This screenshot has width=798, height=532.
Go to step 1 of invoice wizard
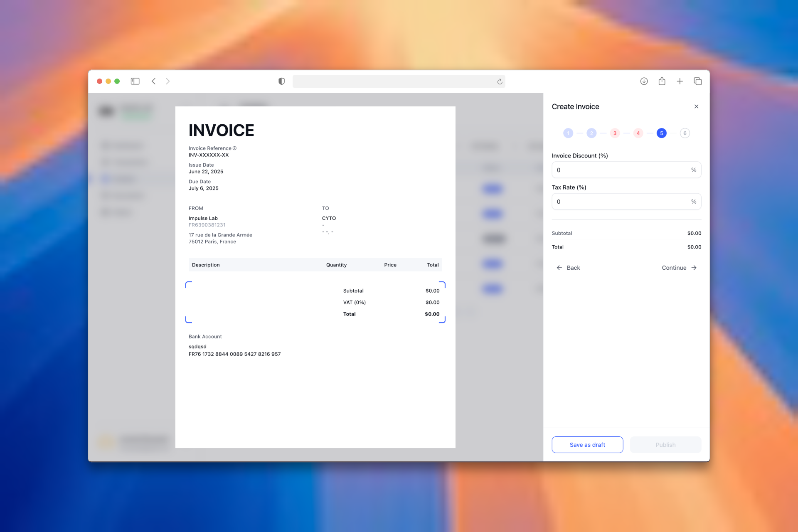coord(568,133)
